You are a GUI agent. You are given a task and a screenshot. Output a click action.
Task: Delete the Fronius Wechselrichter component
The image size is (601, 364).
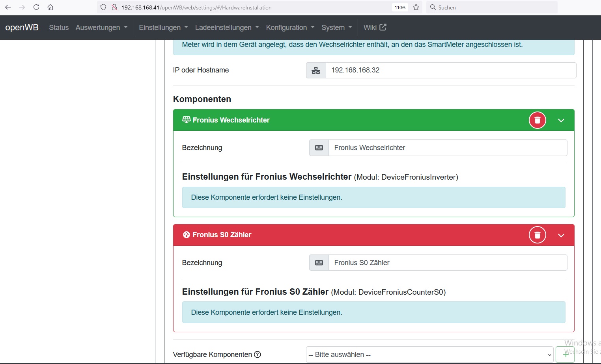tap(537, 120)
